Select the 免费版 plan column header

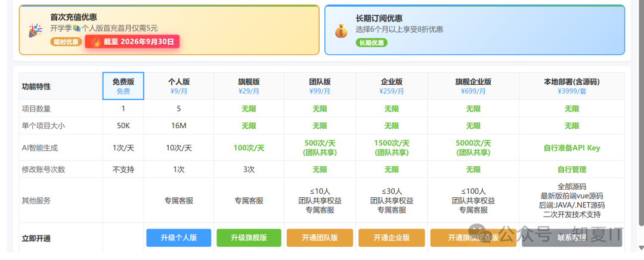click(x=123, y=86)
